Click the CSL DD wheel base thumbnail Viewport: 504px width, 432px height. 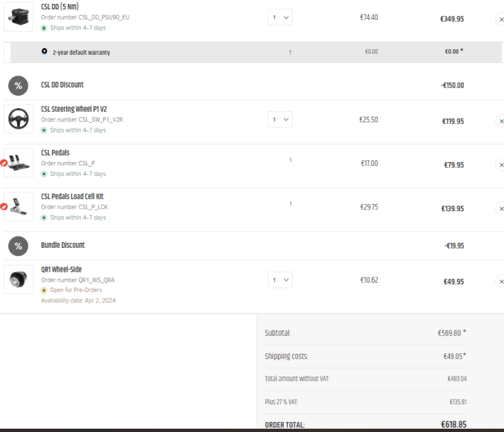[18, 17]
